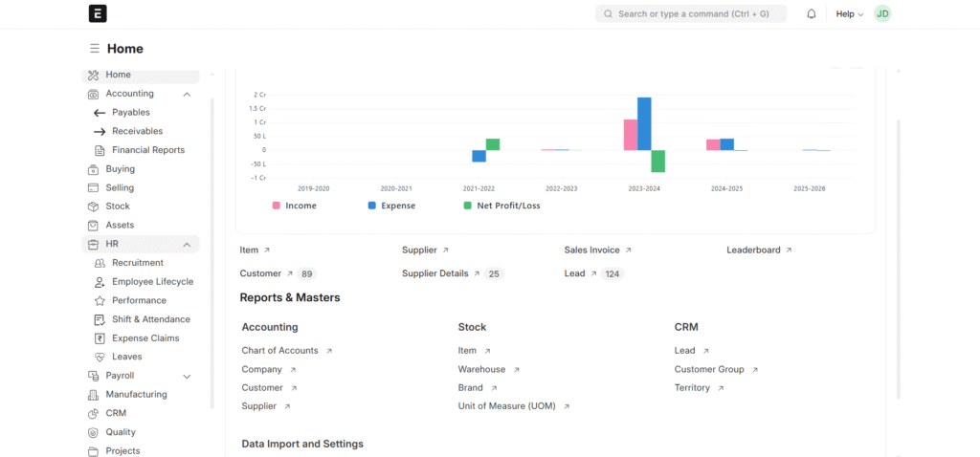
Task: Click the Buying icon in sidebar
Action: [93, 169]
